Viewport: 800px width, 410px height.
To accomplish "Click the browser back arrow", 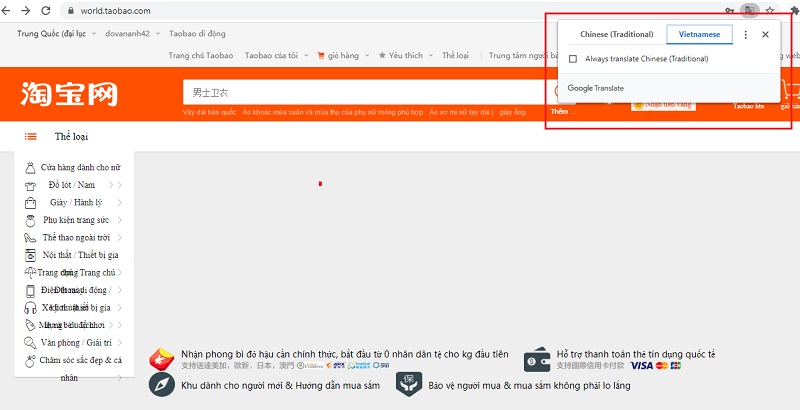I will click(x=6, y=10).
